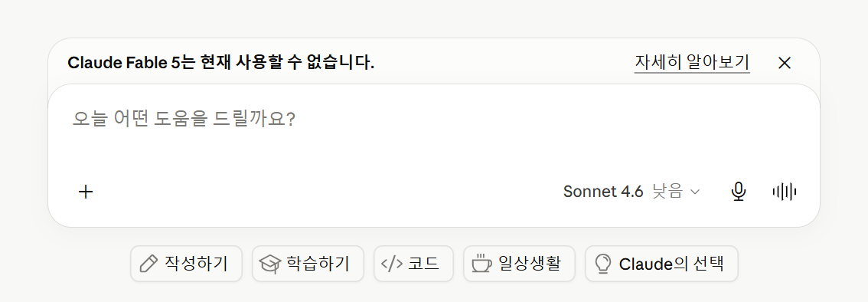Click the lightbulb icon on Claude의 선택

[x=602, y=264]
